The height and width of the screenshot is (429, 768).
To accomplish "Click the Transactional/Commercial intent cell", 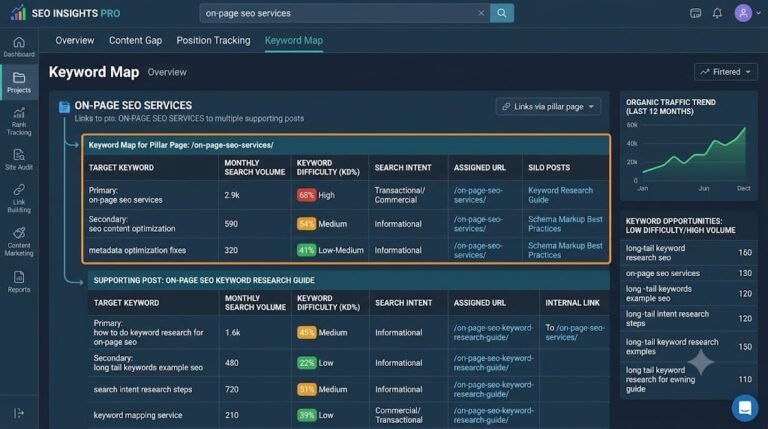I will pos(400,195).
